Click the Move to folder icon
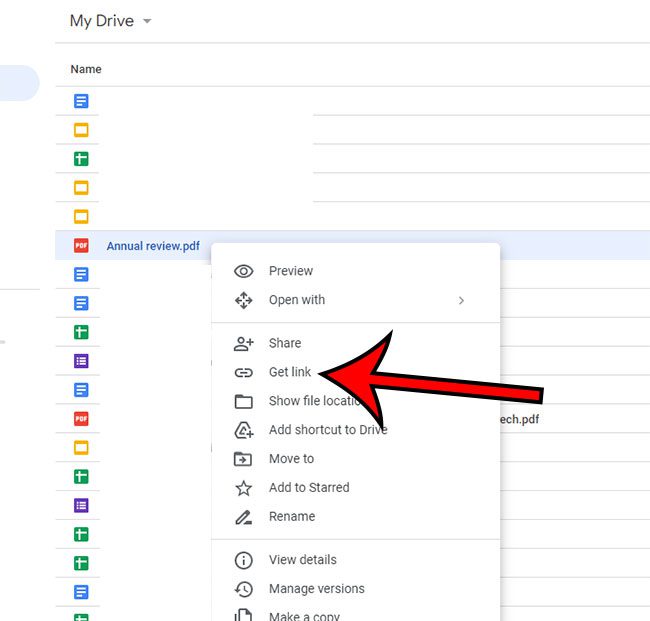 tap(243, 459)
